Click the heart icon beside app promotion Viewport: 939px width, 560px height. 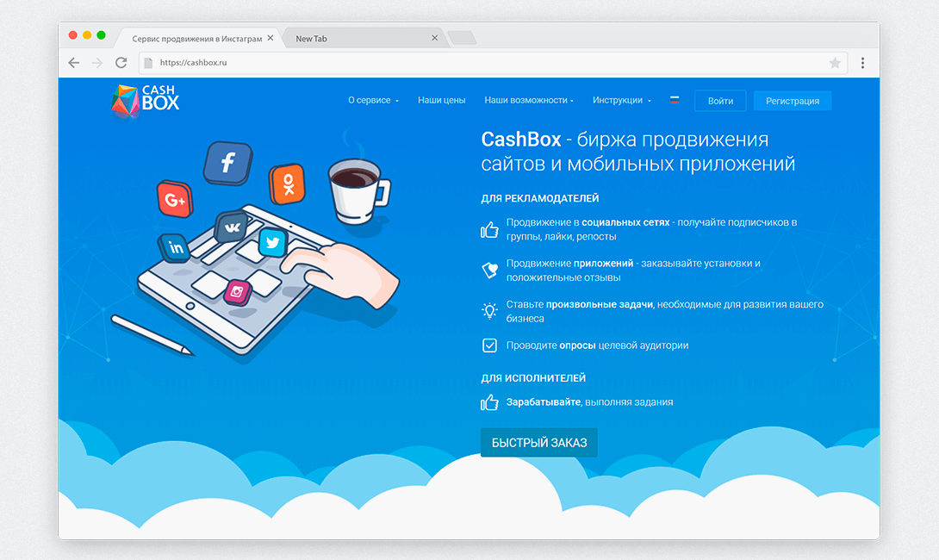click(489, 271)
